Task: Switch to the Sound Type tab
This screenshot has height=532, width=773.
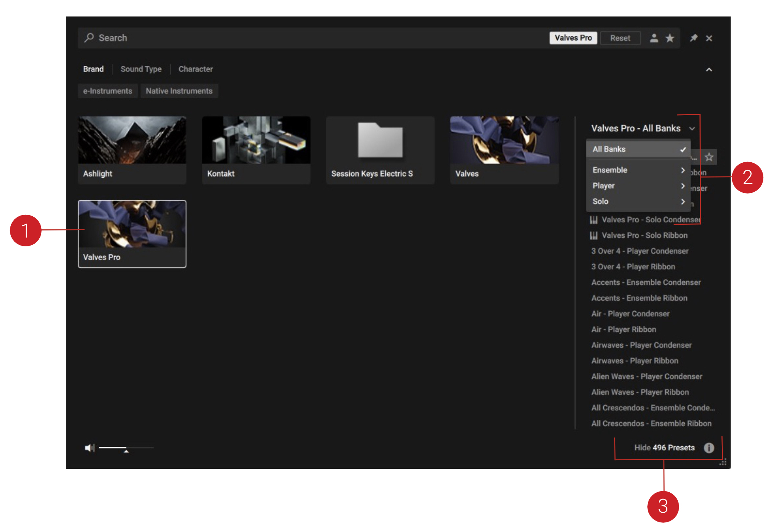Action: pyautogui.click(x=141, y=69)
